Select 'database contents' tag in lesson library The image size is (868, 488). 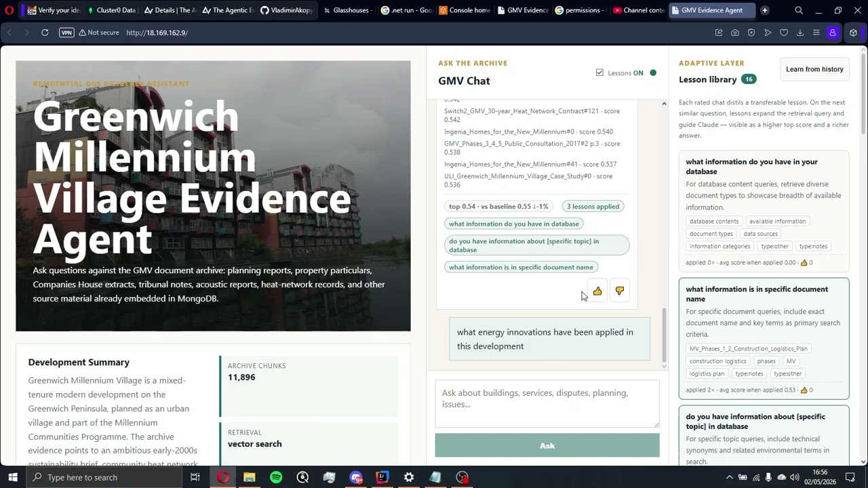pyautogui.click(x=714, y=222)
